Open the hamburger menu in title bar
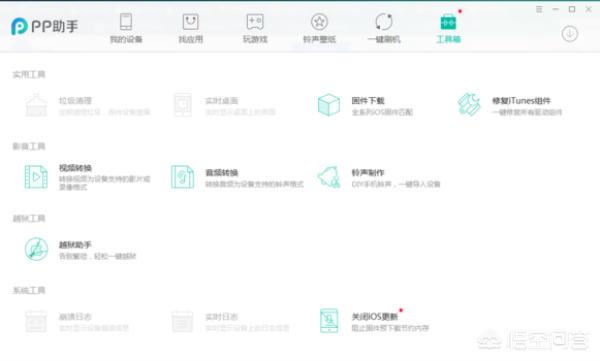600x361 pixels. tap(539, 9)
